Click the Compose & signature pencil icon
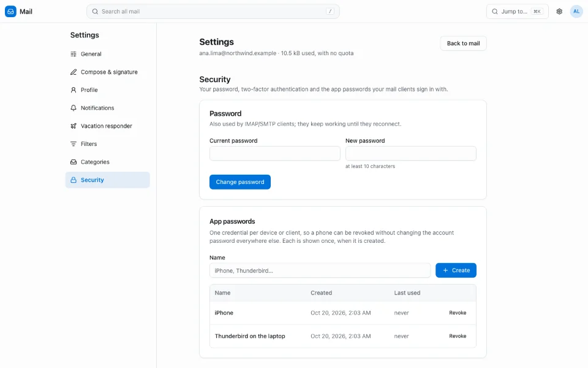Viewport: 588px width, 368px height. (73, 72)
